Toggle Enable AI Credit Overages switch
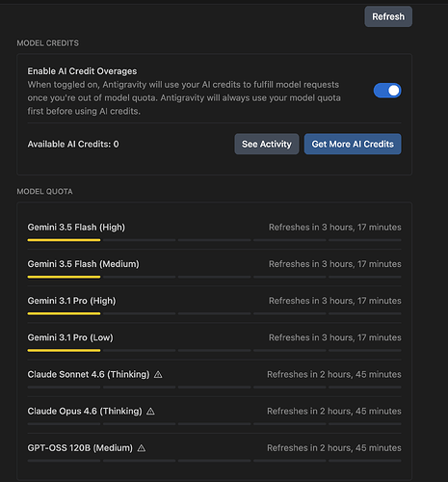The image size is (448, 482). (387, 91)
